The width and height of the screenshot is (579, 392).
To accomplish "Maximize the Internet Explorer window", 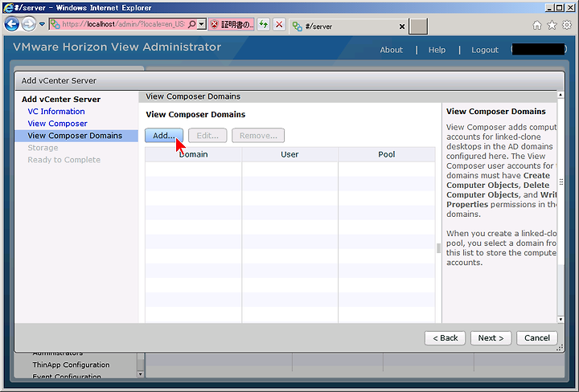I will click(x=560, y=8).
